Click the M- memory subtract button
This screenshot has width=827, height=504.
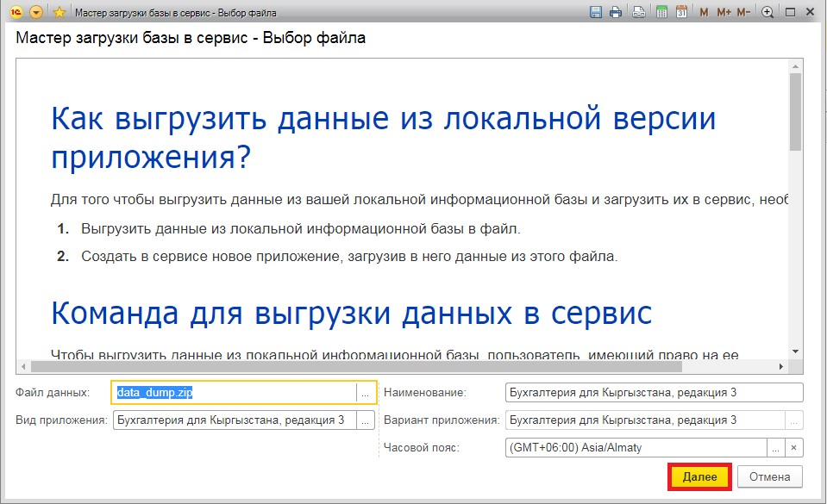[742, 12]
